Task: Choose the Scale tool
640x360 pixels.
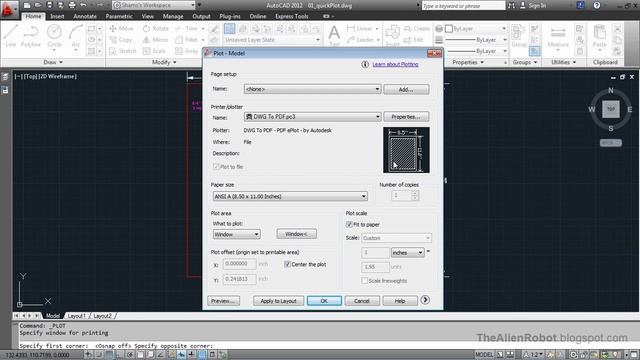Action: [x=154, y=51]
